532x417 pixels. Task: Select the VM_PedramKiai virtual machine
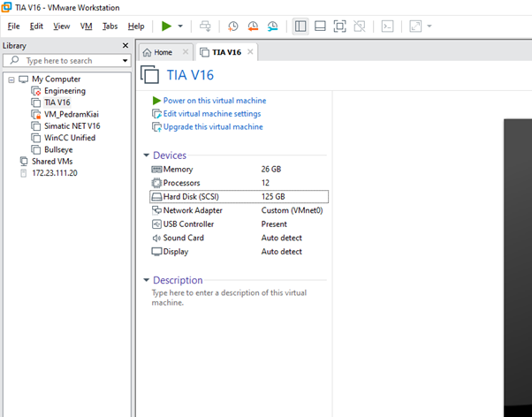(72, 114)
